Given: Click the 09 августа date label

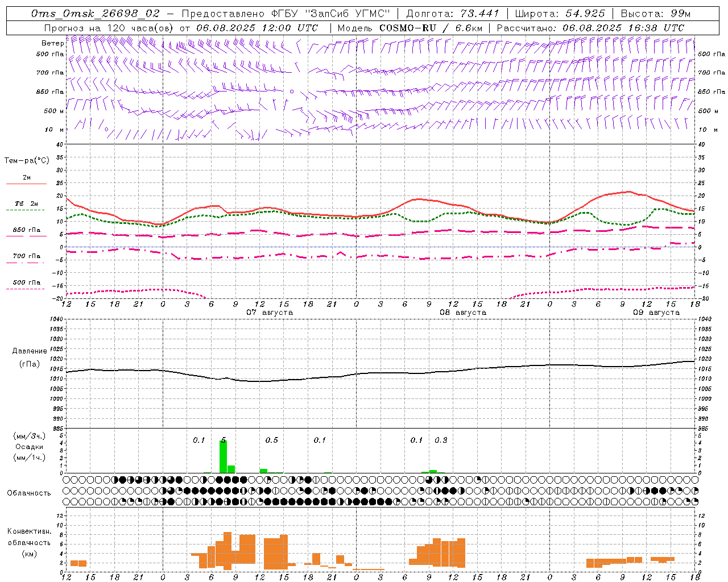Looking at the screenshot, I should [x=656, y=313].
